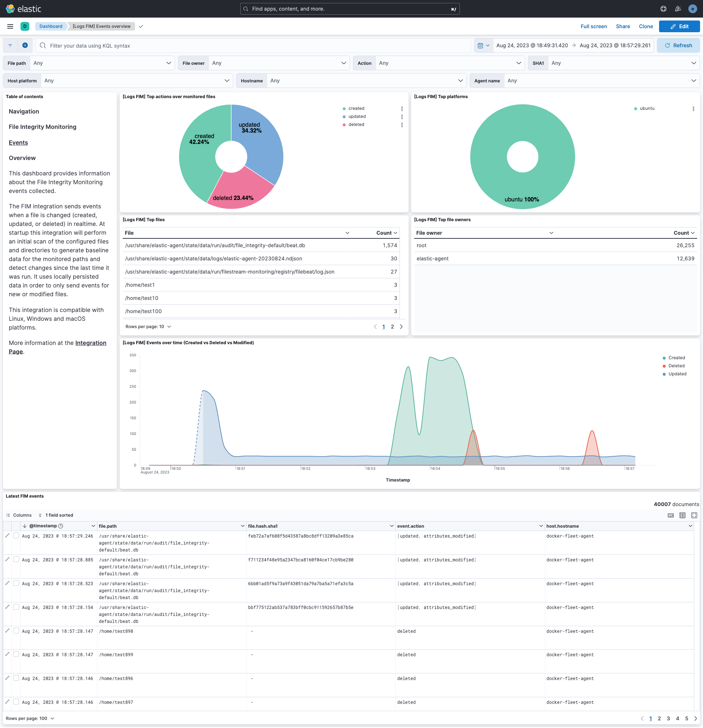Open the Dashboard breadcrumb menu item

51,26
